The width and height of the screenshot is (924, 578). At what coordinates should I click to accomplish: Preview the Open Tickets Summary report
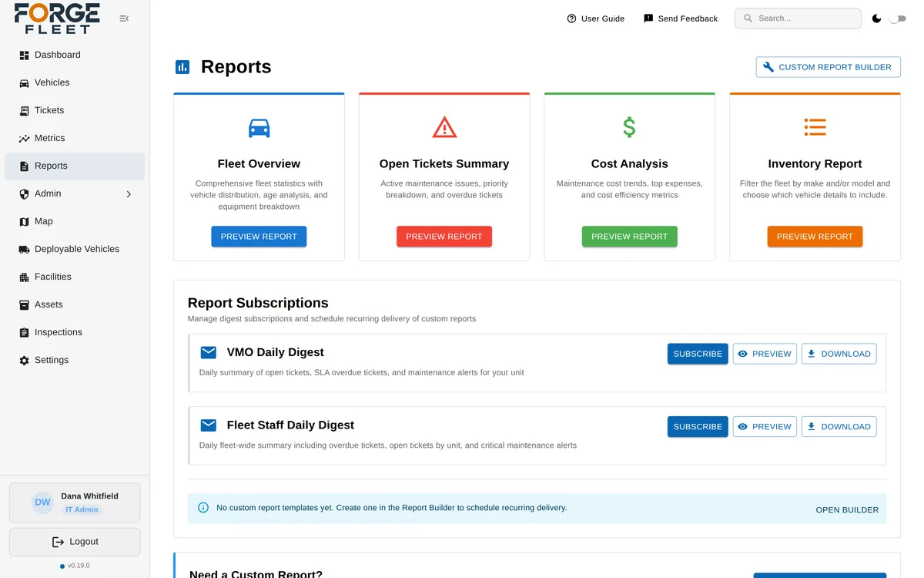(444, 237)
